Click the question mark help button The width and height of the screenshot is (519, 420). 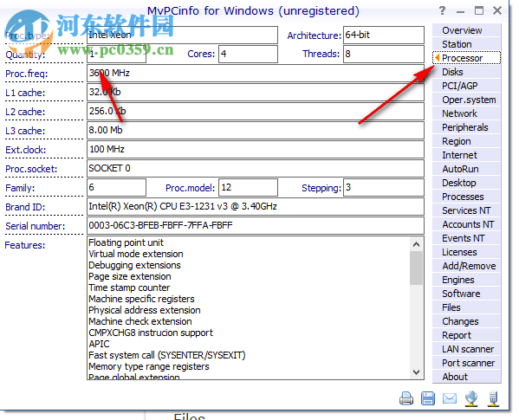click(443, 10)
